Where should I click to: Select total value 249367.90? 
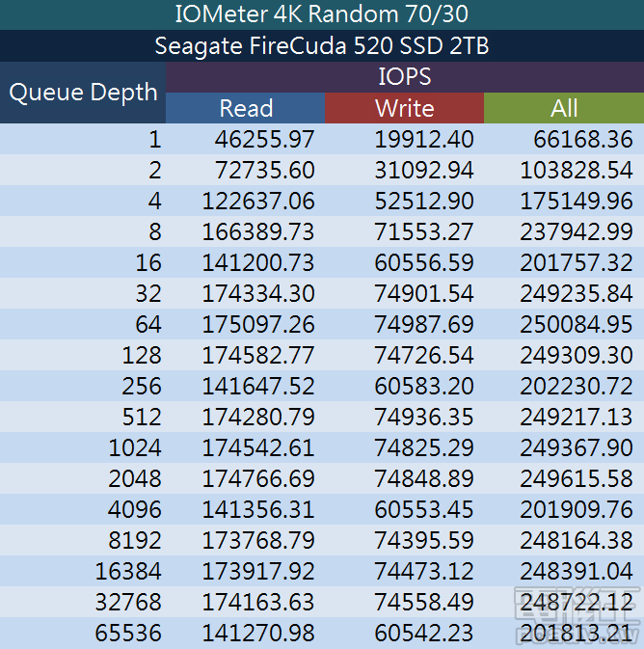coord(577,447)
